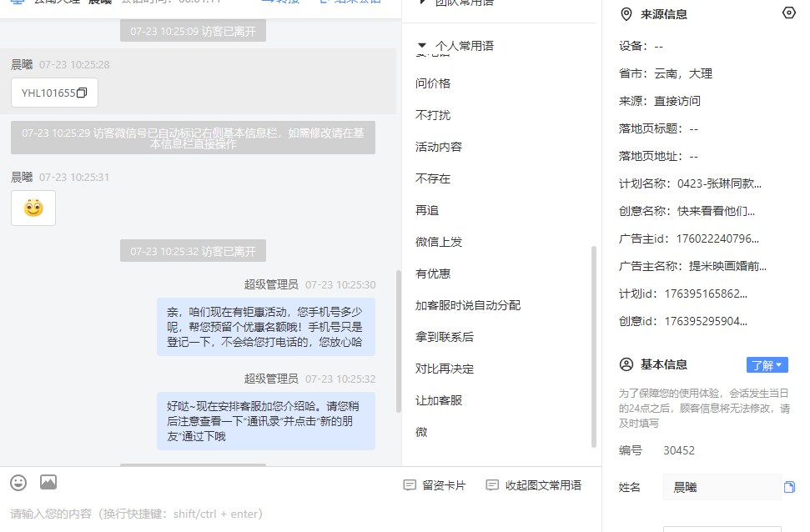810x532 pixels.
Task: Focus the message input box
Action: pos(299,514)
